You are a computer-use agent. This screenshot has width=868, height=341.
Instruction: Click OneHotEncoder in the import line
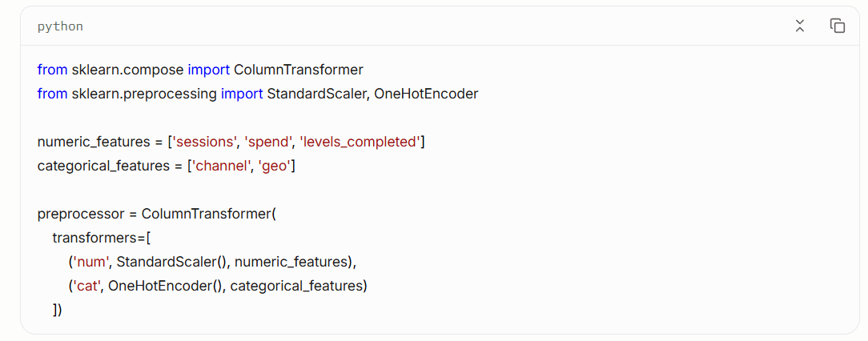tap(426, 94)
